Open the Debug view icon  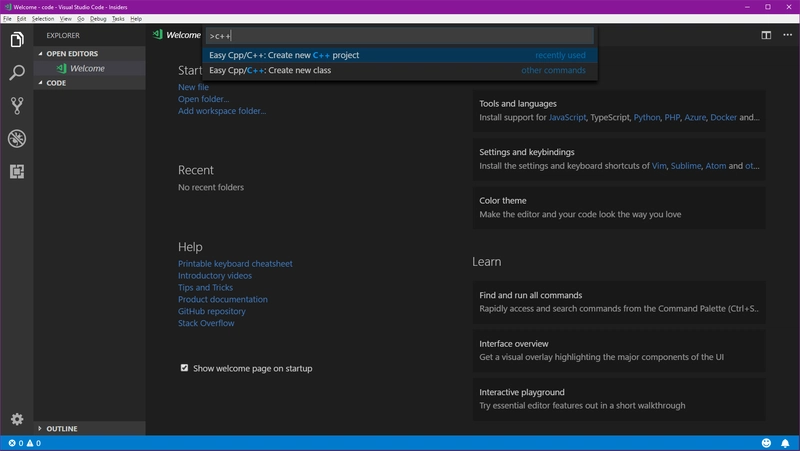16,139
